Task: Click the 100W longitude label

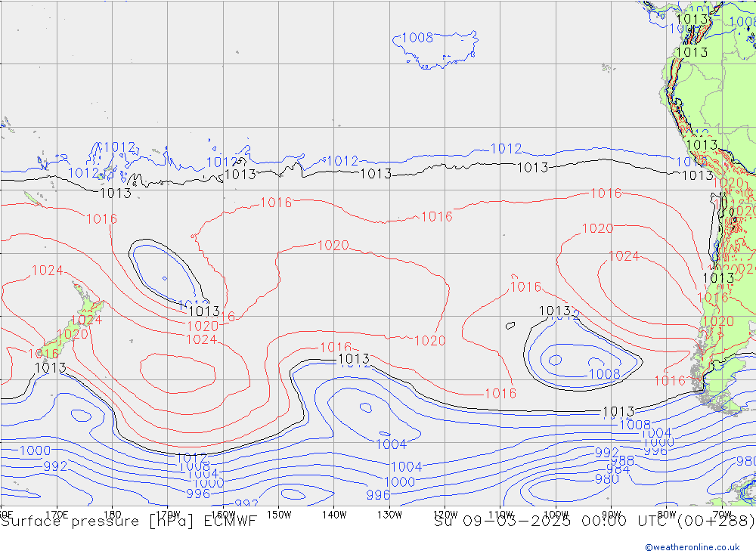Action: (x=556, y=515)
